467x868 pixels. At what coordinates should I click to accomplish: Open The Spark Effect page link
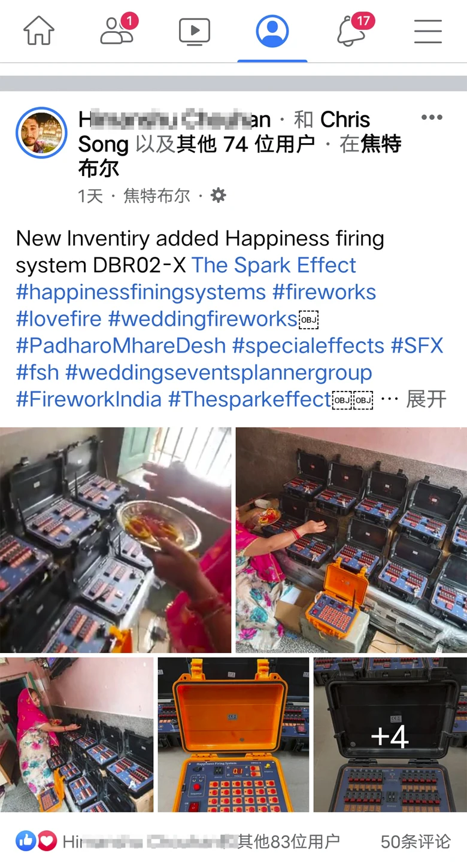click(274, 265)
